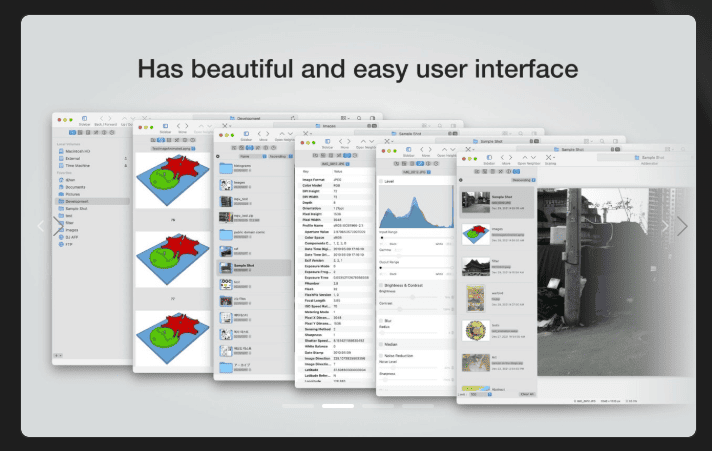Select the Profile Name metadata row

tap(336, 226)
